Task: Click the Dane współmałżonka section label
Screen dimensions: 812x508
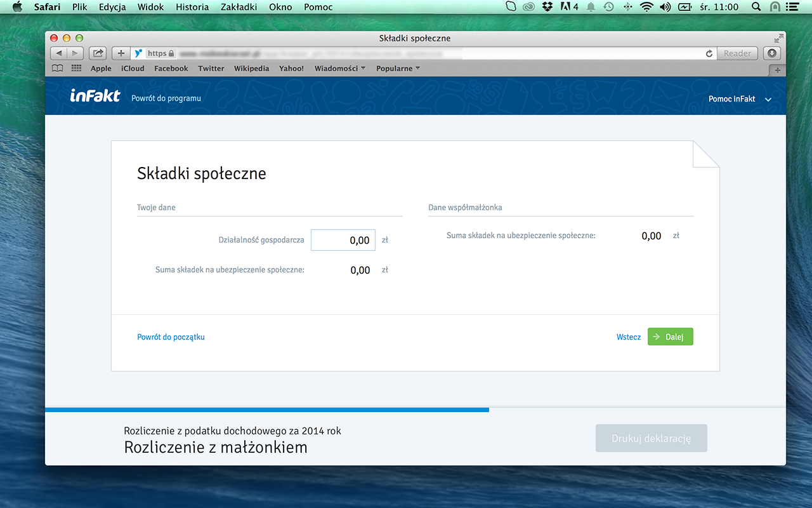Action: tap(465, 208)
